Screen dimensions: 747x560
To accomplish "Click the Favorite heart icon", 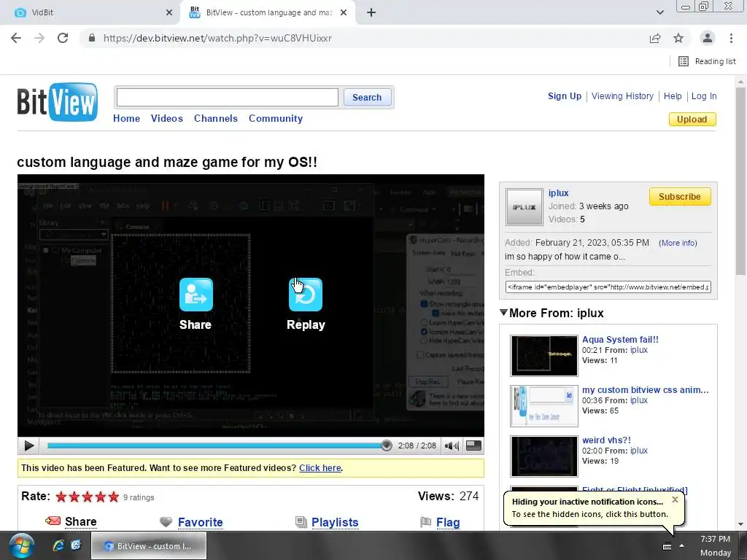I will click(166, 522).
